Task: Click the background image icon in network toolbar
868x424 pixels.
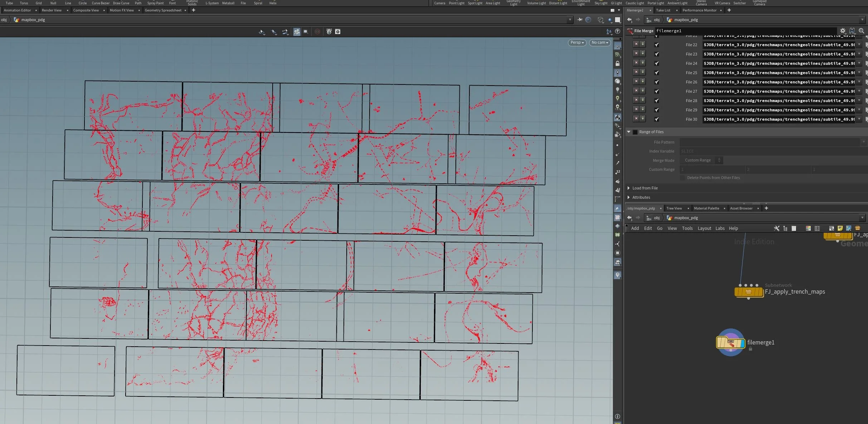Action: (x=849, y=228)
